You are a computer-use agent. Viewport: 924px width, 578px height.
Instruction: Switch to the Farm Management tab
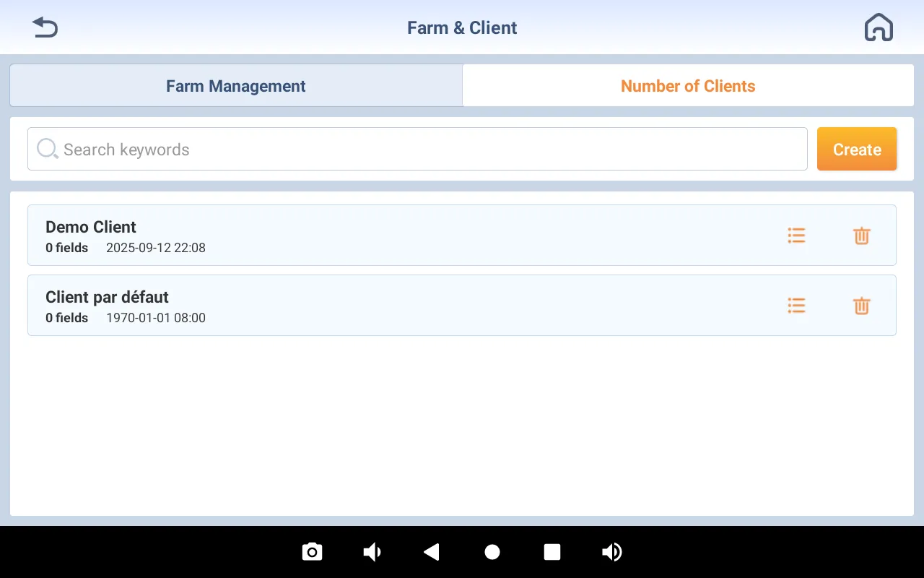(236, 86)
